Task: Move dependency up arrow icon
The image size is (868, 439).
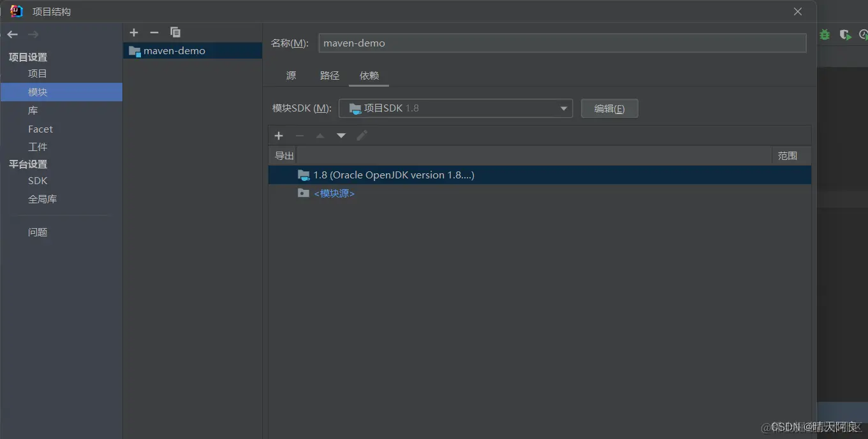Action: tap(320, 136)
